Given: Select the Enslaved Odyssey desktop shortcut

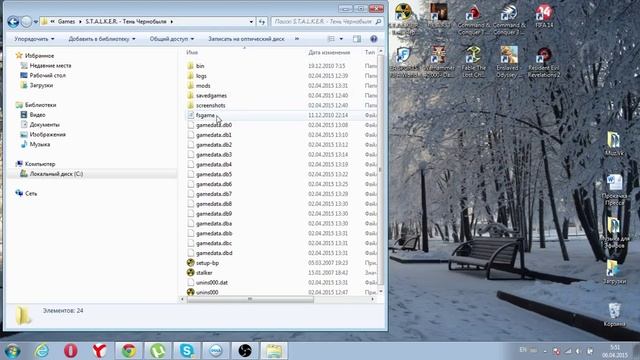Looking at the screenshot, I should tap(508, 62).
